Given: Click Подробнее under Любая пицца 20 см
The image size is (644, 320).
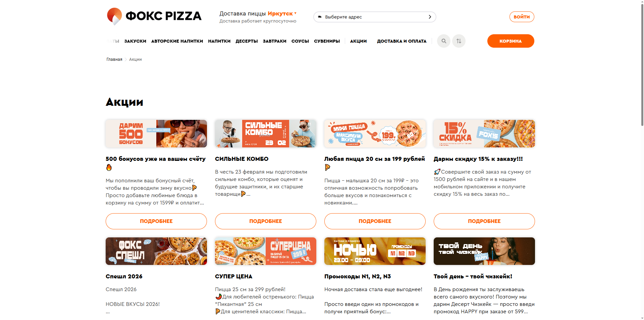Looking at the screenshot, I should tap(375, 221).
